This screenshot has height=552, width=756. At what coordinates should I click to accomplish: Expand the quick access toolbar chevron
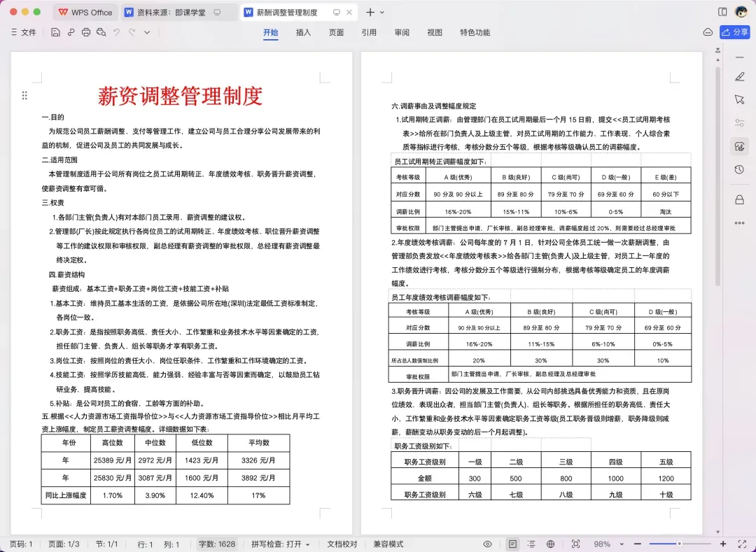tap(147, 32)
